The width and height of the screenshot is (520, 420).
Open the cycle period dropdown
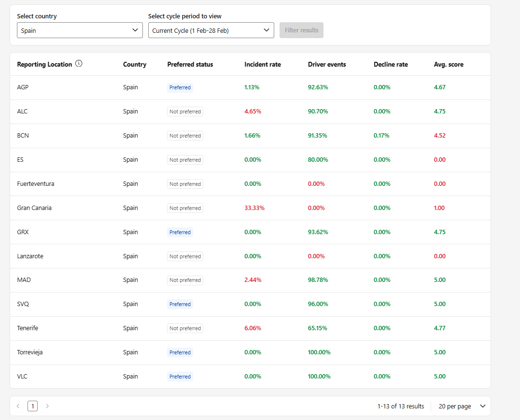(211, 30)
